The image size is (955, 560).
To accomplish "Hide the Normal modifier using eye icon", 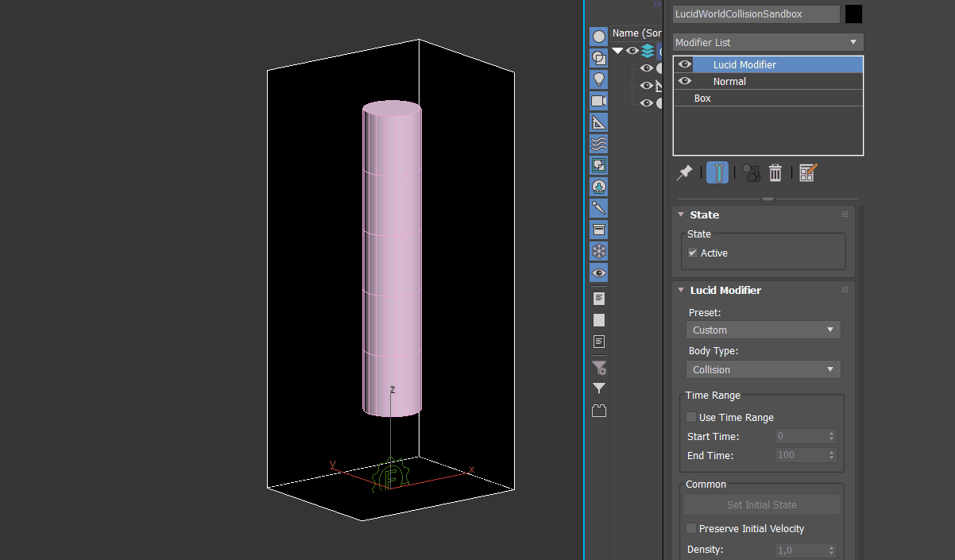I will click(x=684, y=81).
